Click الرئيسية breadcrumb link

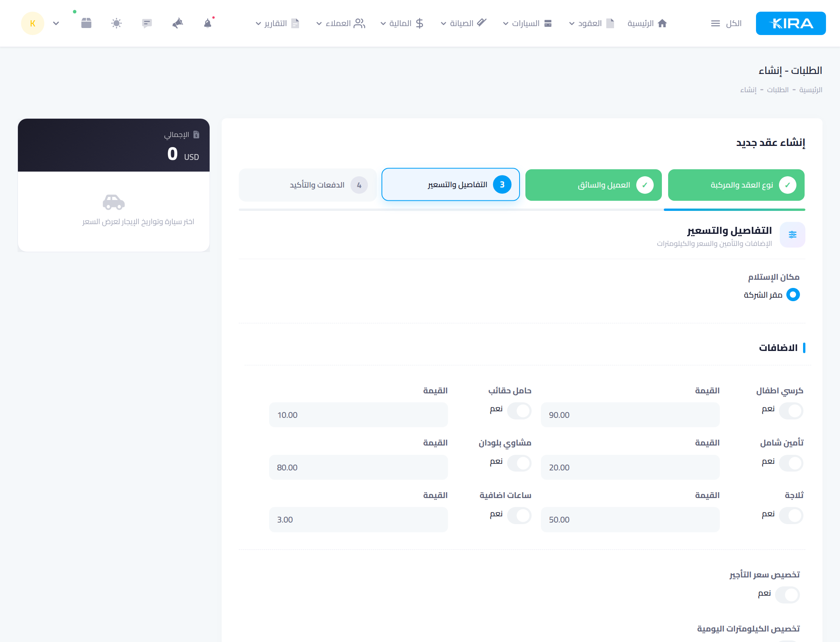click(x=810, y=90)
